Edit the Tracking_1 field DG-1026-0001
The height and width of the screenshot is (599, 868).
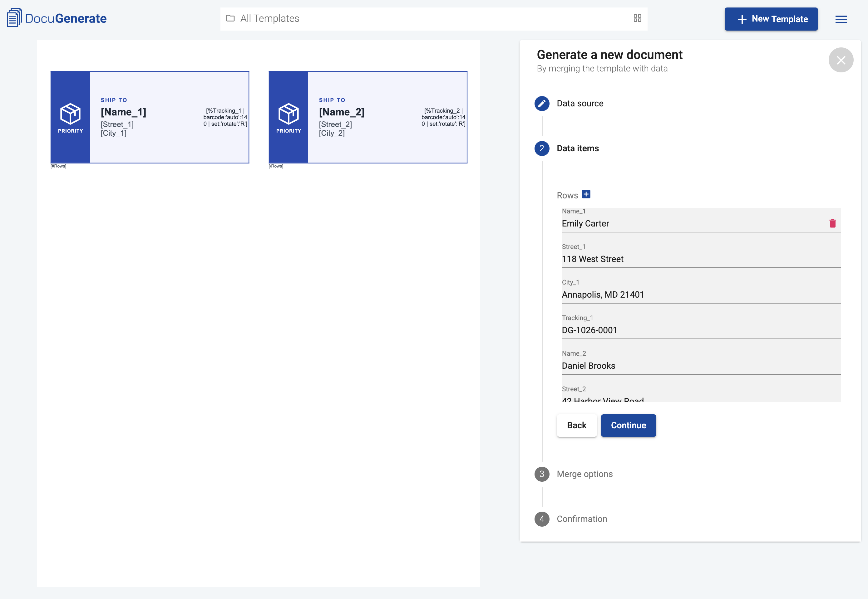pyautogui.click(x=701, y=327)
